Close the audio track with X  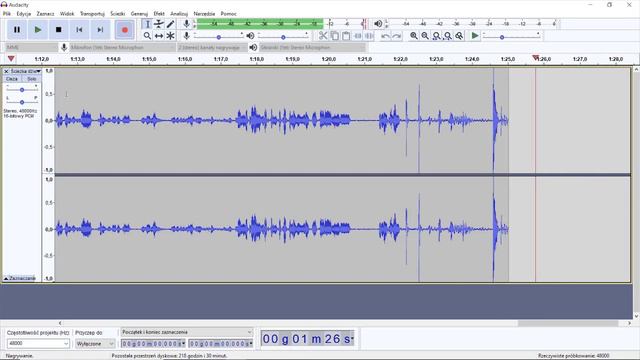[x=6, y=71]
